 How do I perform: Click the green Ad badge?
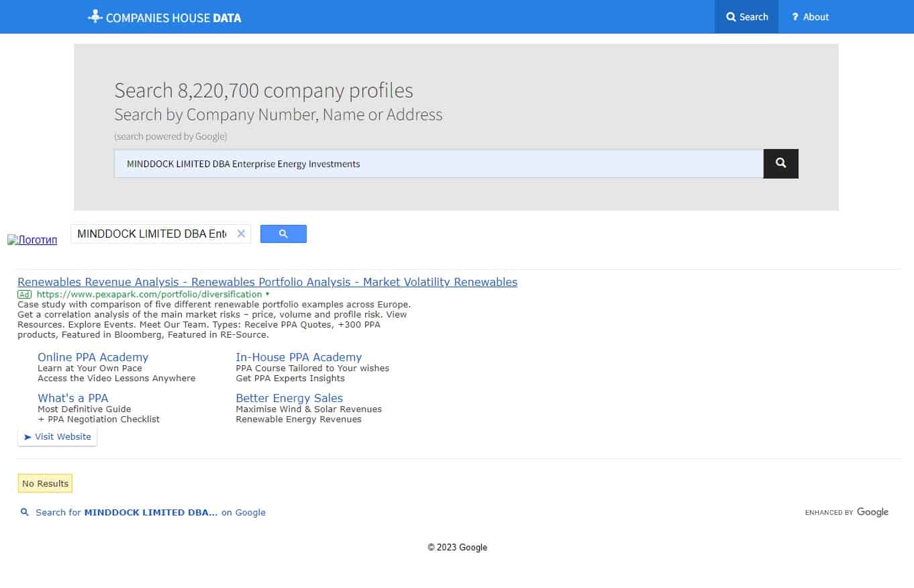pos(24,294)
